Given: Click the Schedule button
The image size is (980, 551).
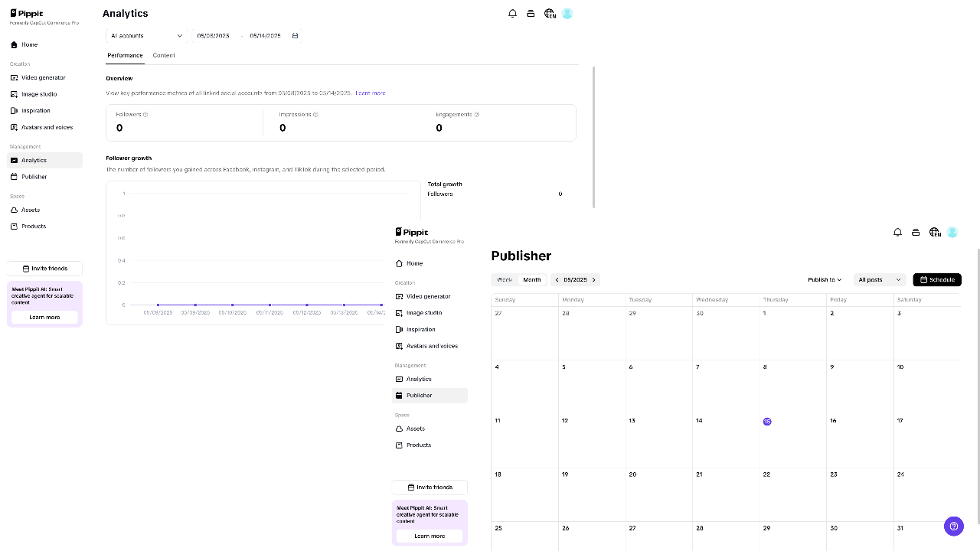Looking at the screenshot, I should click(x=936, y=279).
